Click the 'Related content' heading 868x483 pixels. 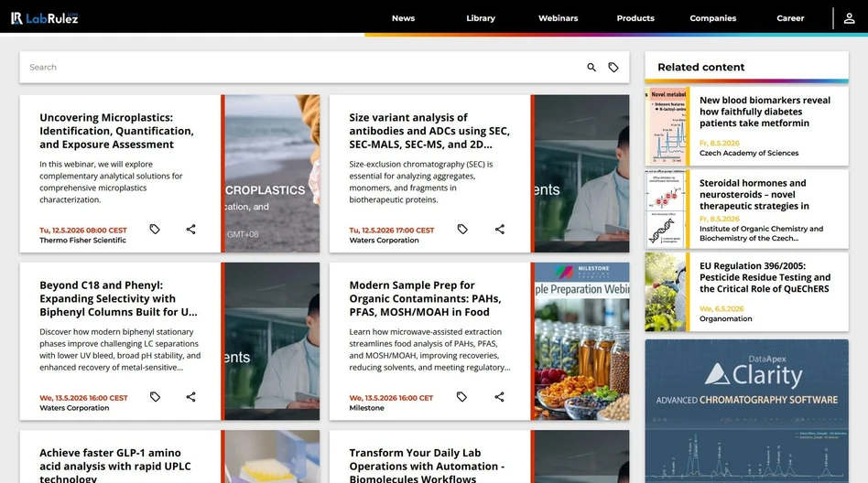point(700,67)
